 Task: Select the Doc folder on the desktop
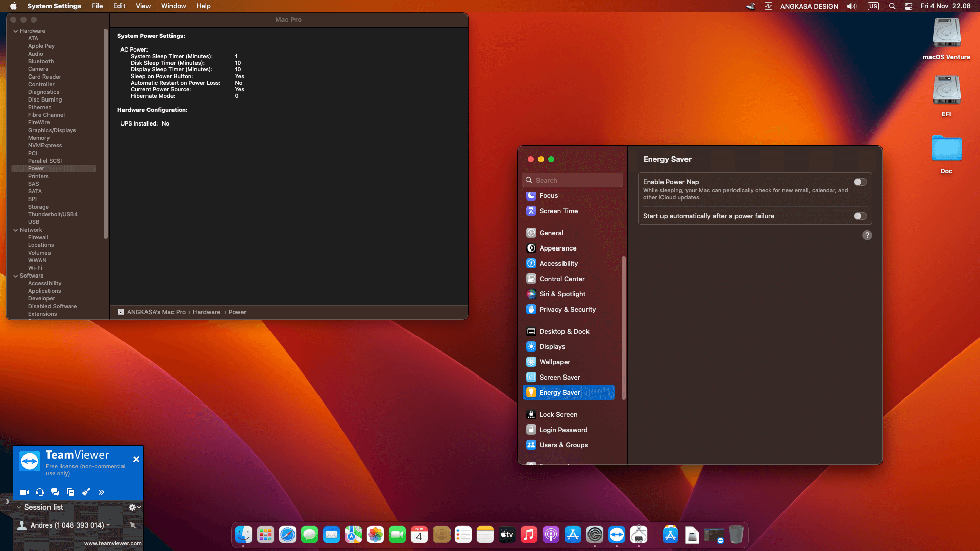[x=946, y=154]
